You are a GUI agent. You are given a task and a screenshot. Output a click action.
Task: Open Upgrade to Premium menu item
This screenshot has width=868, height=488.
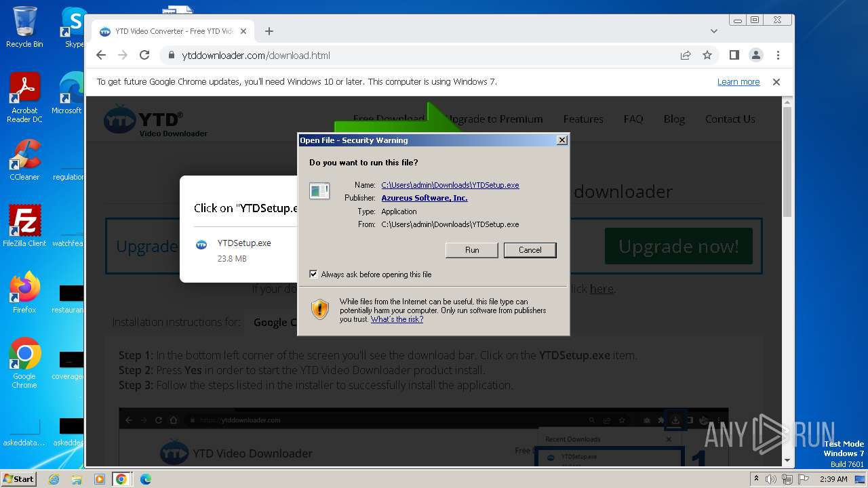[x=495, y=119]
